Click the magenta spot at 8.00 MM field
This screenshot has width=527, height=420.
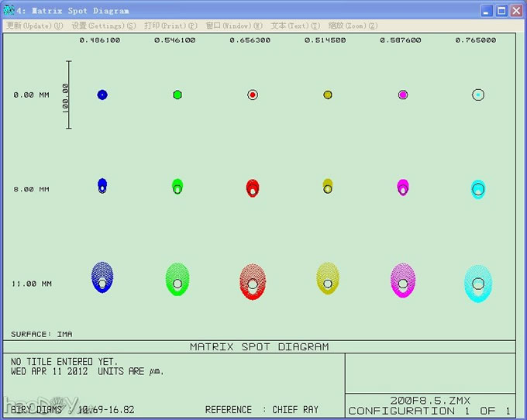[x=403, y=187]
